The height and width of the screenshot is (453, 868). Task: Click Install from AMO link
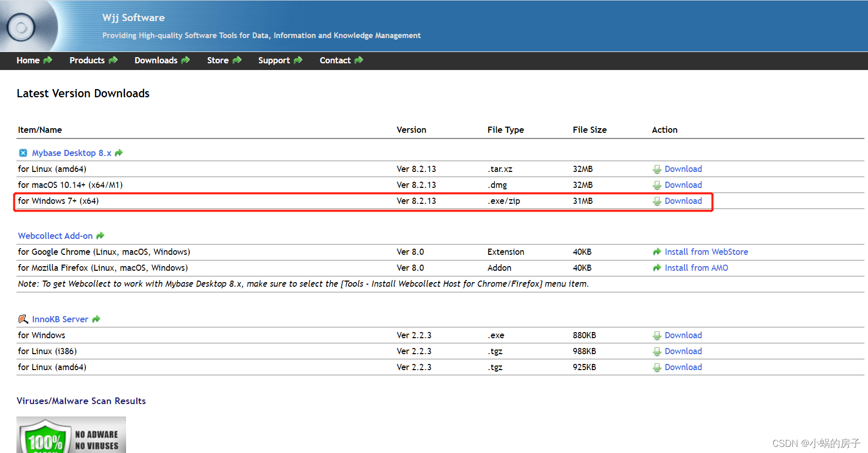tap(696, 268)
